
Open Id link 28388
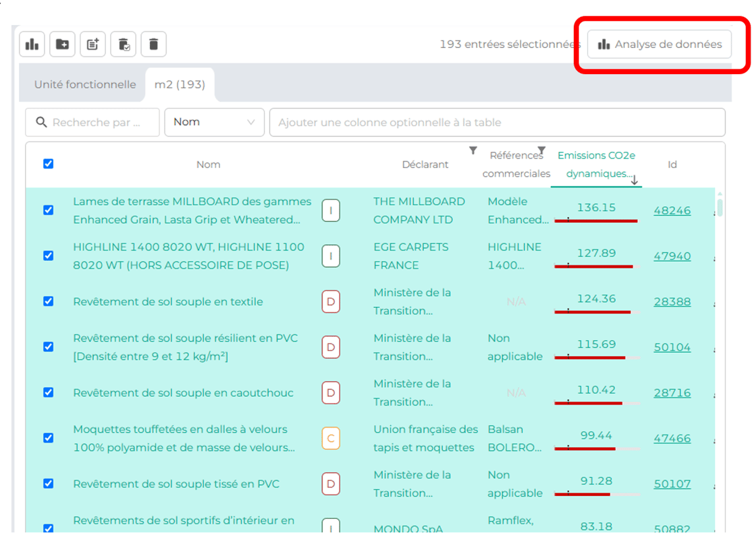click(x=672, y=302)
